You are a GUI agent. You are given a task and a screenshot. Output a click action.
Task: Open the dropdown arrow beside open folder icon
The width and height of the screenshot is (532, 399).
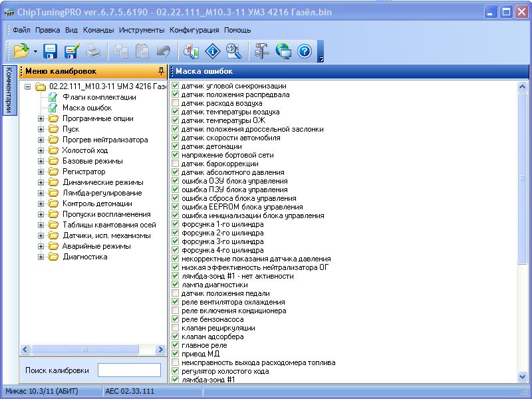35,51
